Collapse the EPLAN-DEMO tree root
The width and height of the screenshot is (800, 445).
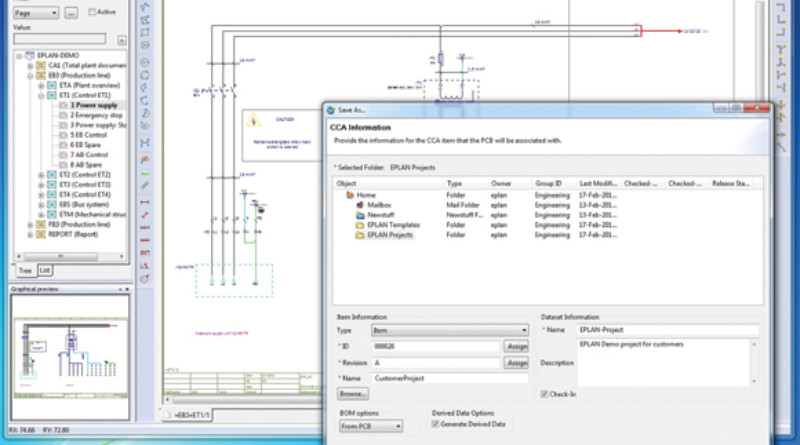19,56
